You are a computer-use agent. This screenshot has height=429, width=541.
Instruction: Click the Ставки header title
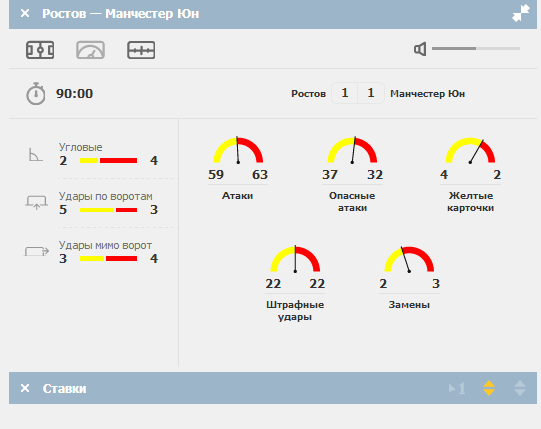[65, 389]
